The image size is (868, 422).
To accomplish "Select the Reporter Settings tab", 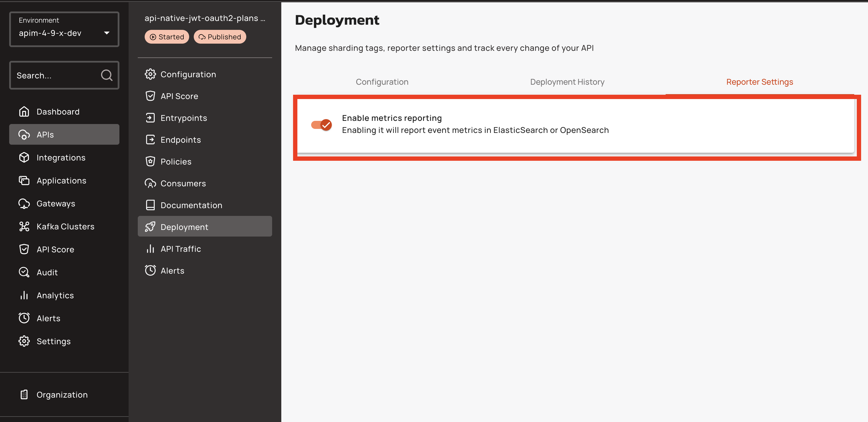I will click(759, 82).
